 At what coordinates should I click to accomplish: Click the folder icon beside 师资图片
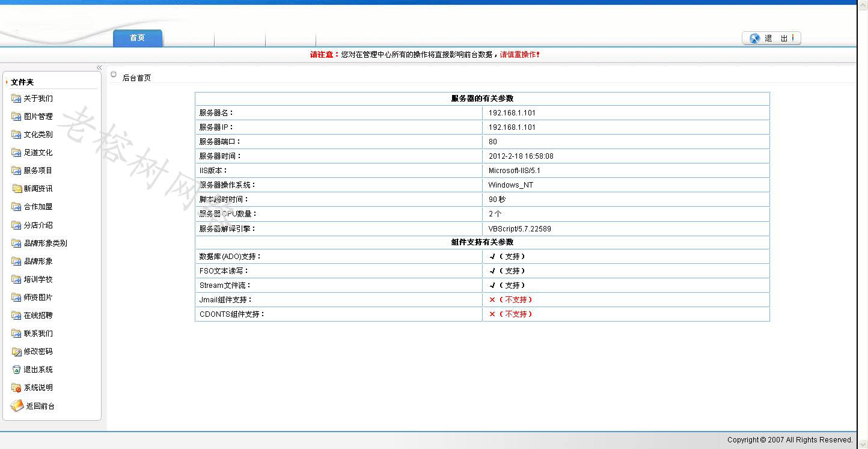pos(16,298)
